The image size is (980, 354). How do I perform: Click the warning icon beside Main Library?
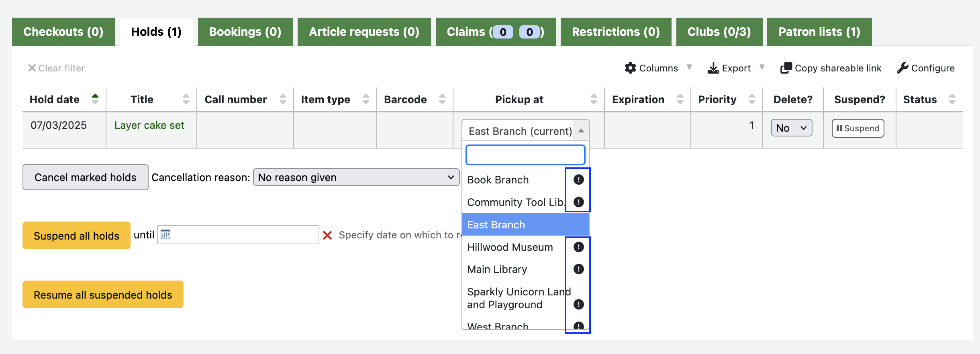point(578,269)
